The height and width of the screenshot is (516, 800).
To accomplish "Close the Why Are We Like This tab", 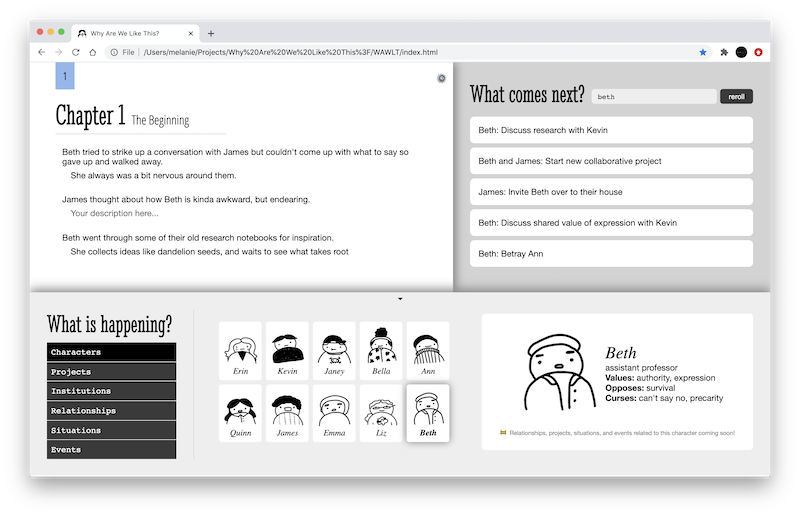I will (x=190, y=34).
